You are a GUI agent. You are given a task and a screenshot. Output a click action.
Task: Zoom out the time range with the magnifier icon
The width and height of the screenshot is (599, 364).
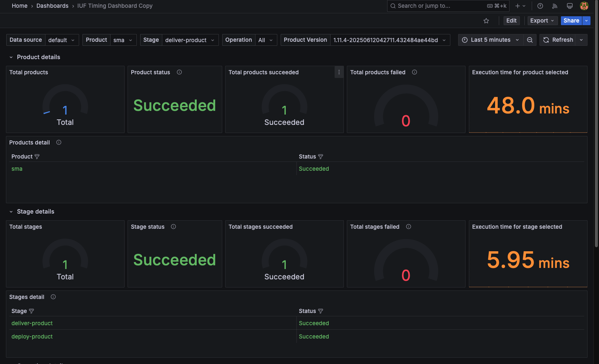(530, 40)
